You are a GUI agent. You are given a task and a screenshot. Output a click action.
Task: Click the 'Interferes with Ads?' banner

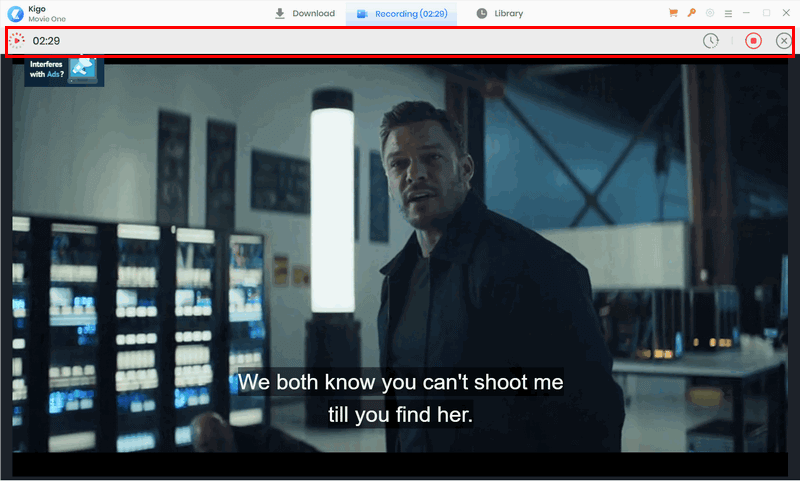(64, 70)
